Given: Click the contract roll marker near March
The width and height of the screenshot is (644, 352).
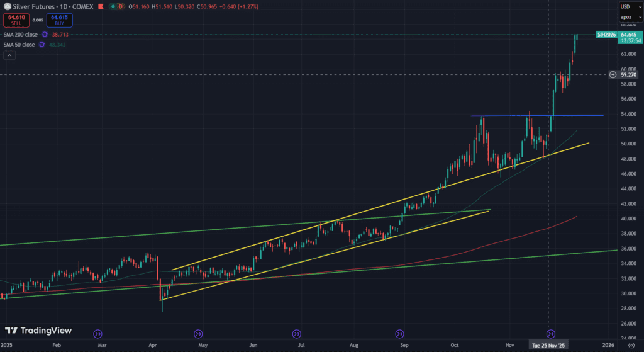Looking at the screenshot, I should (x=97, y=334).
